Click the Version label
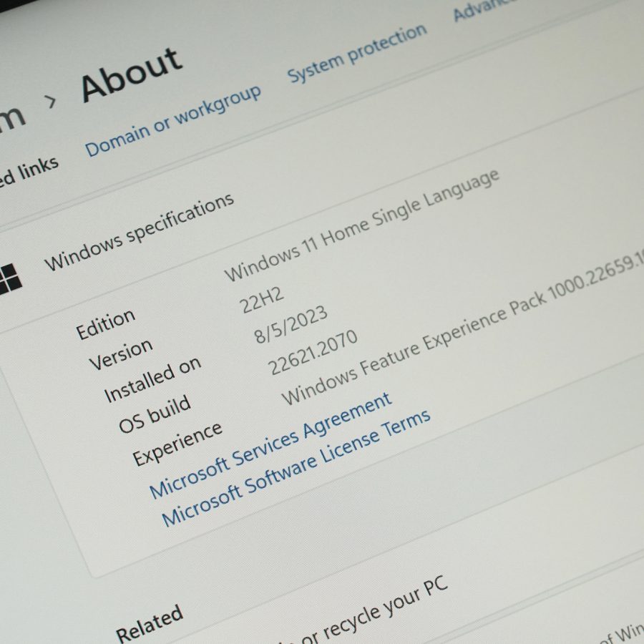Viewport: 644px width, 644px height. coord(121,354)
